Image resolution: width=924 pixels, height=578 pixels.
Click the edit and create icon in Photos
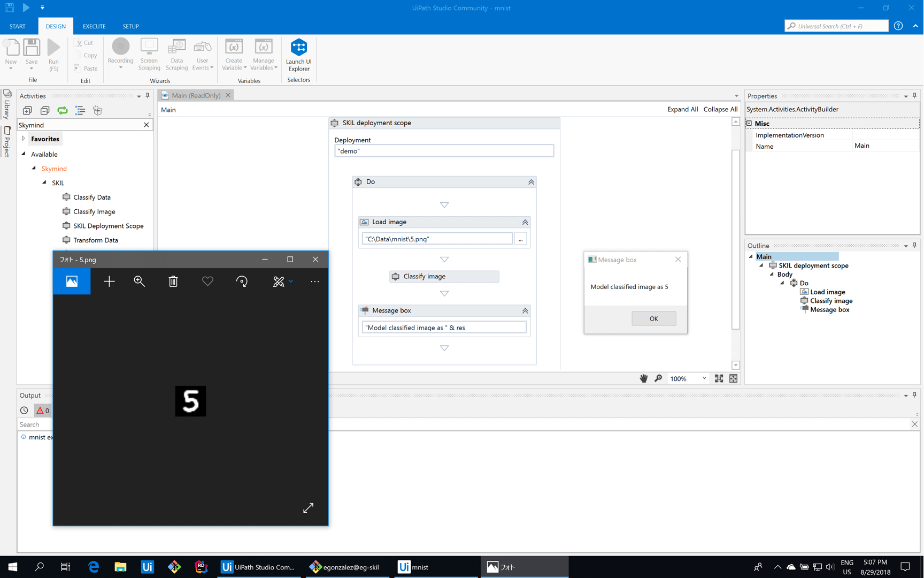pyautogui.click(x=279, y=282)
